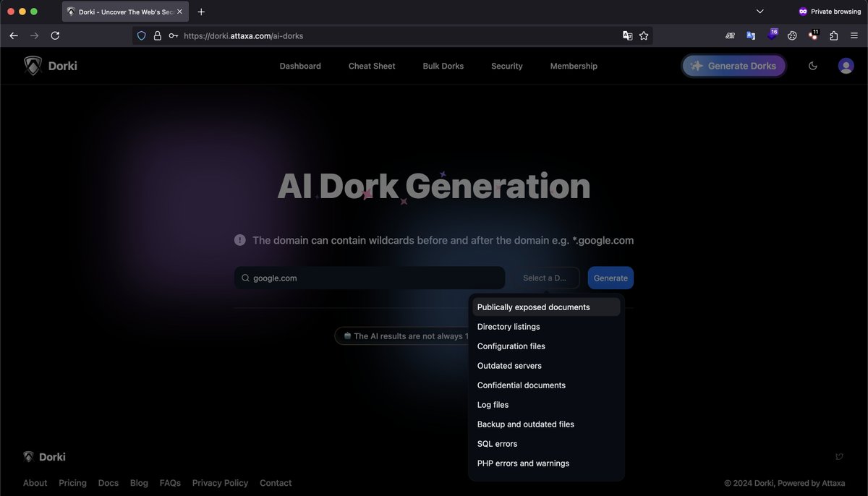868x496 pixels.
Task: Click the tracking protection shield icon
Action: (x=141, y=35)
